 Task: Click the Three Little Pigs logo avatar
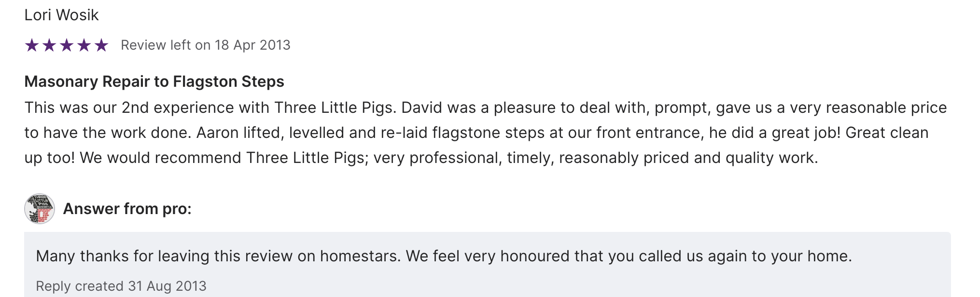[x=40, y=209]
